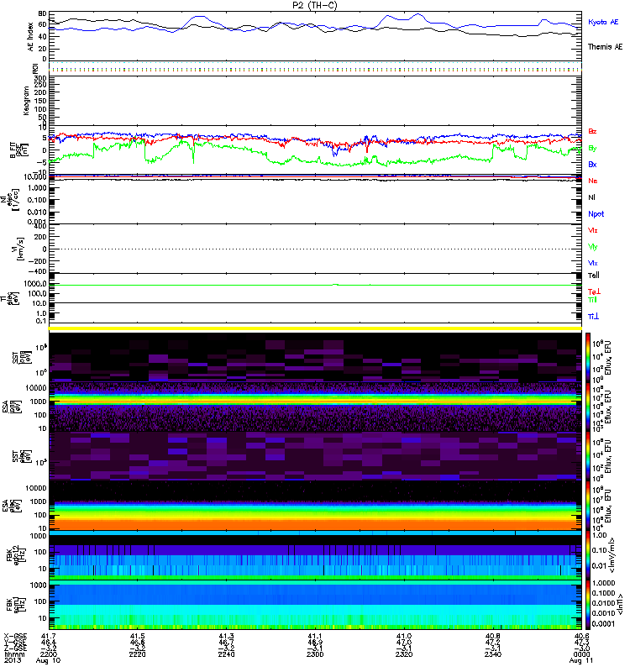Click the green By legend label

(592, 149)
